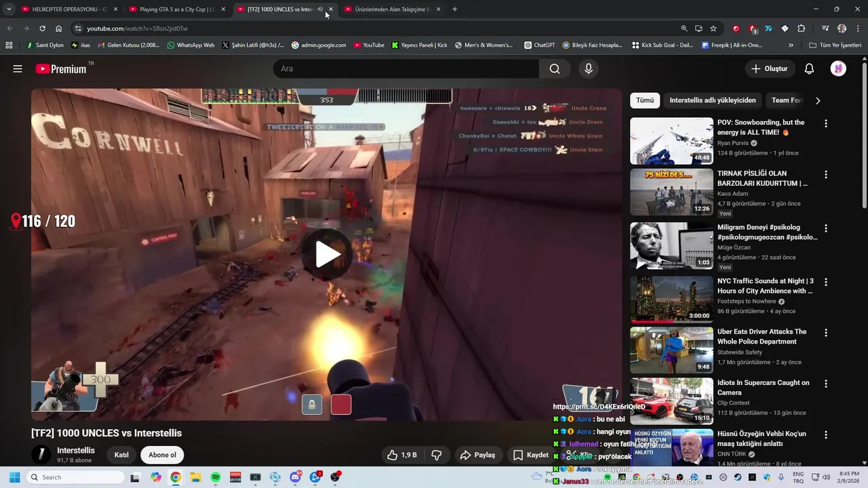
Task: Open the Interstellis channel name link
Action: [x=76, y=451]
